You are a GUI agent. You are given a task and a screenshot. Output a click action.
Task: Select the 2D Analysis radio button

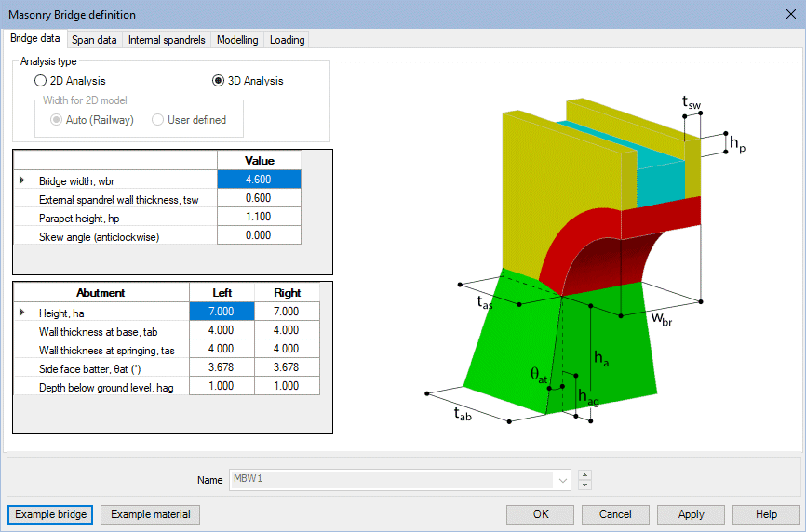point(41,81)
